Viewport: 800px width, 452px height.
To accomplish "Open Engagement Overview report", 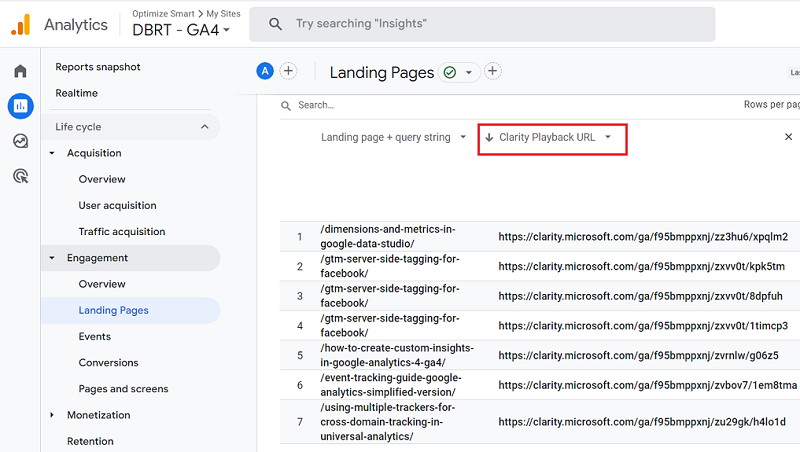I will point(102,284).
